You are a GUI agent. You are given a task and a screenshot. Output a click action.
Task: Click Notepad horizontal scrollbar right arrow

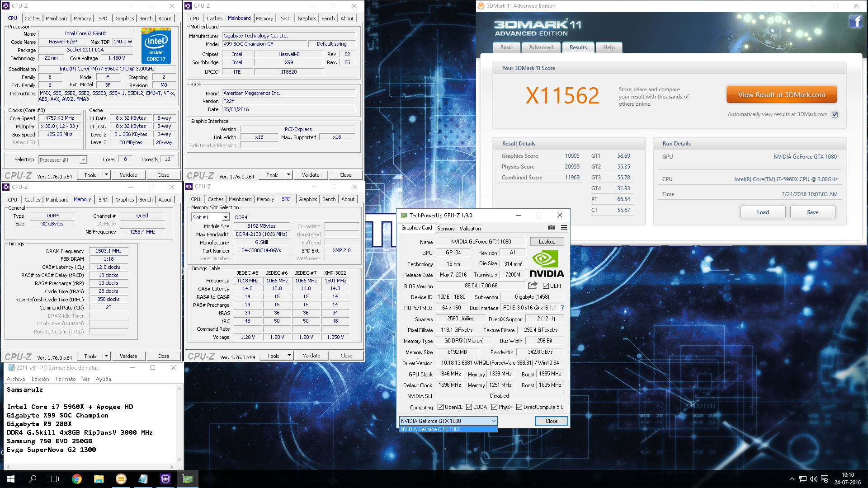tap(171, 467)
